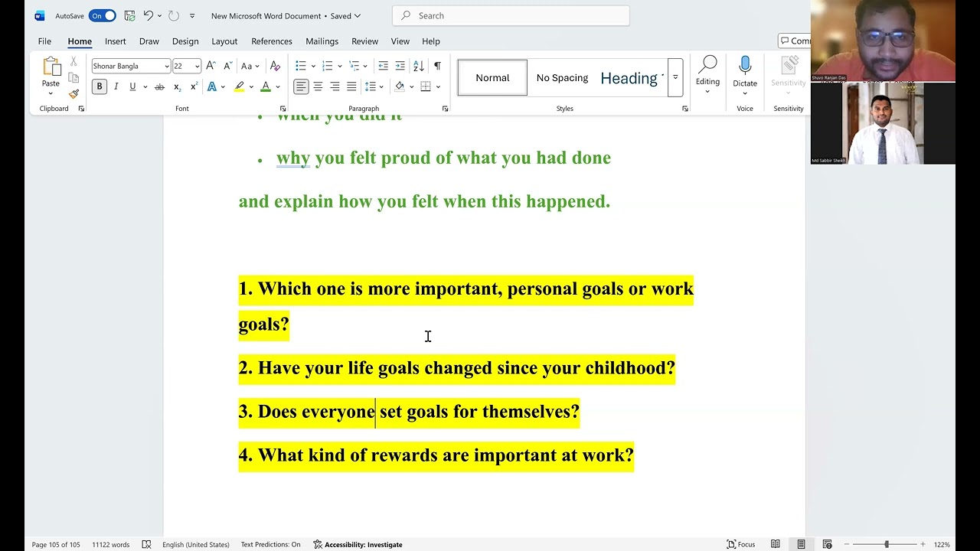The width and height of the screenshot is (980, 551).
Task: Apply the Normal style
Action: click(x=492, y=78)
